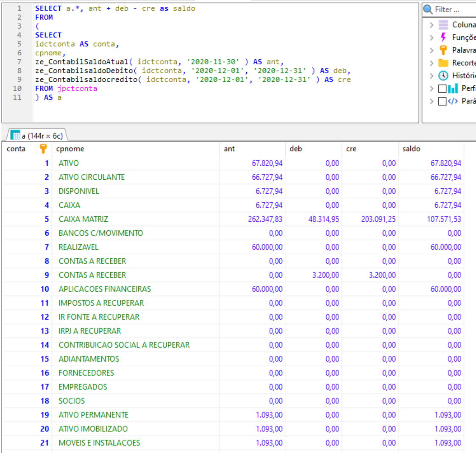This screenshot has width=476, height=453.
Task: Click the purple Colunas list icon
Action: 443,25
